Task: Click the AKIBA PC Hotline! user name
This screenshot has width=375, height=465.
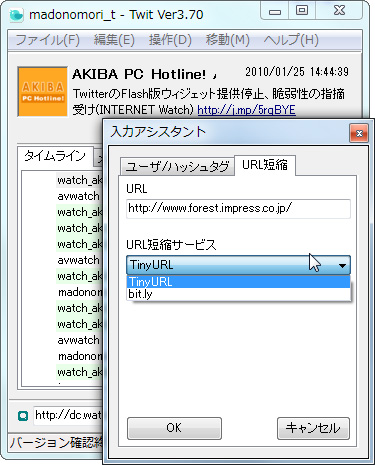Action: point(139,74)
